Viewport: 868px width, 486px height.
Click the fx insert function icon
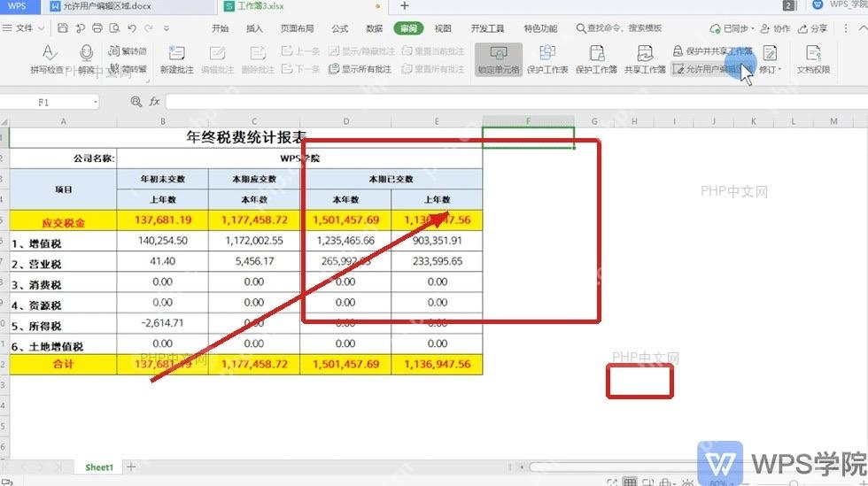click(154, 101)
